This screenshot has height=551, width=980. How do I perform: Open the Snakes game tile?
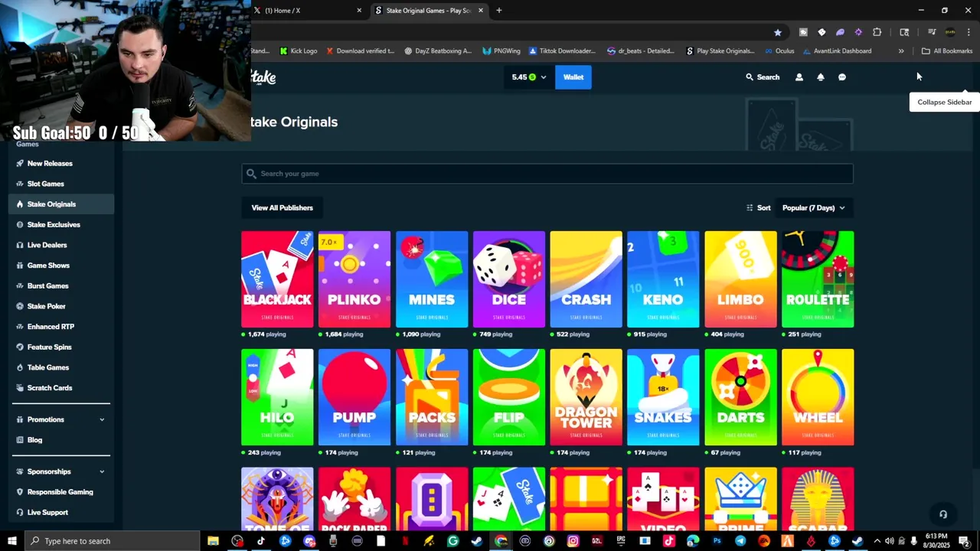(x=663, y=397)
